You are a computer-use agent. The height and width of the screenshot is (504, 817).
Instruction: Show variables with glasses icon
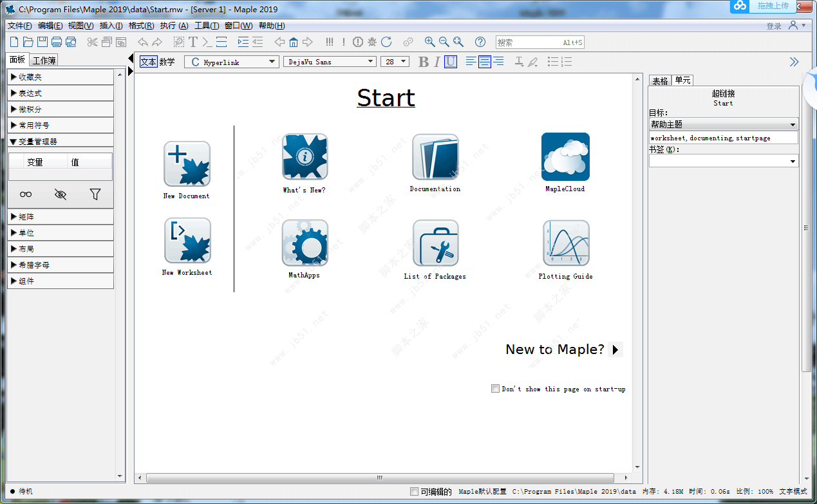pyautogui.click(x=26, y=194)
